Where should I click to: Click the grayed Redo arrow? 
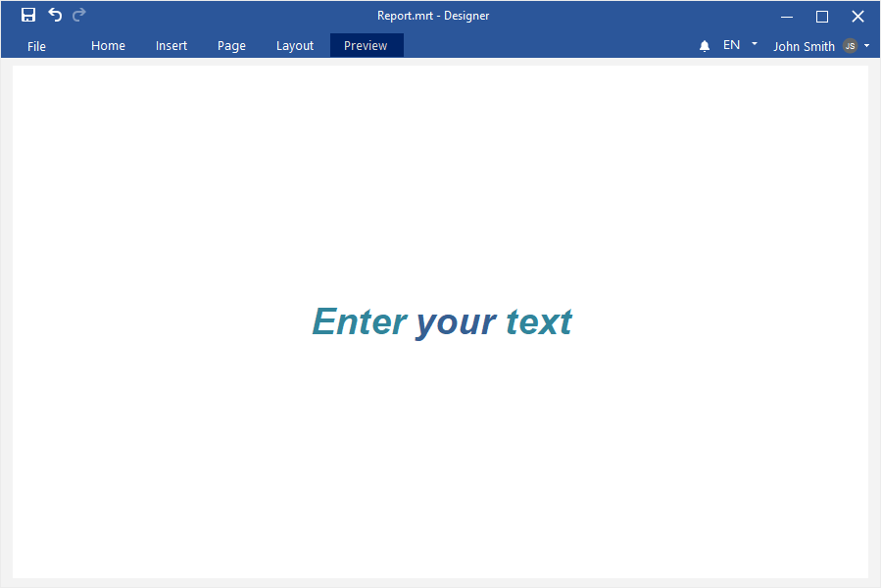click(x=79, y=15)
